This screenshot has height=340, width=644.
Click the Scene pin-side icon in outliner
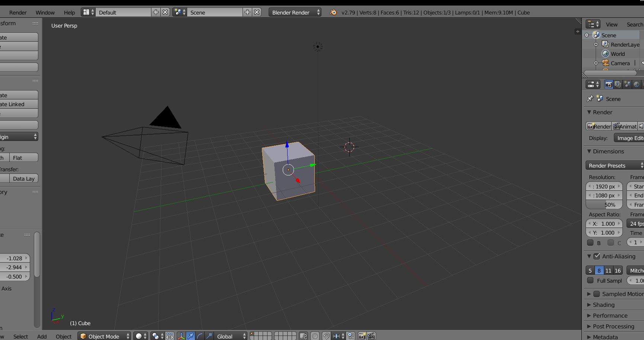[596, 35]
